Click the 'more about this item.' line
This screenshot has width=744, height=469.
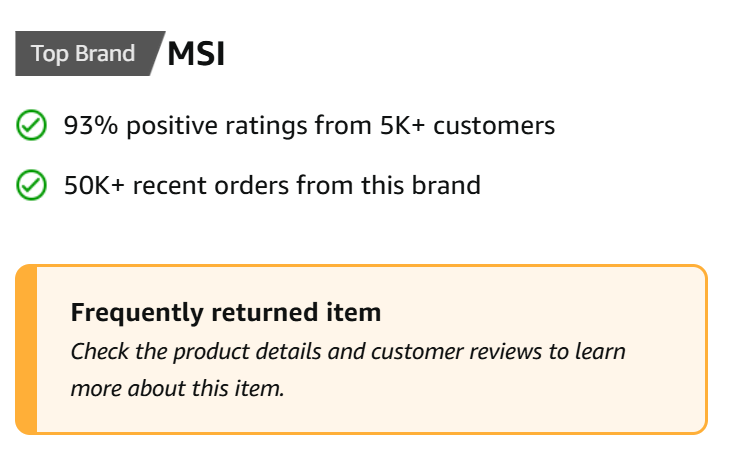pos(177,389)
